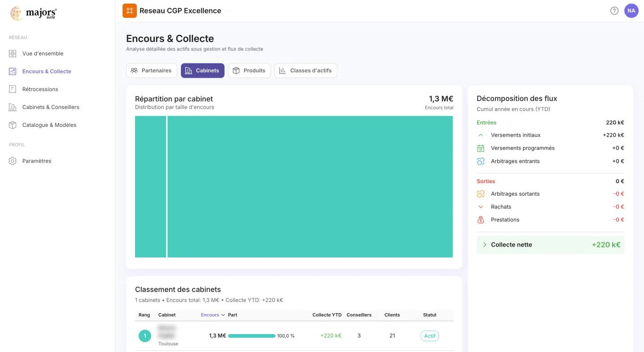Click the Encours & Collecte chart icon in sidebar

pos(13,71)
